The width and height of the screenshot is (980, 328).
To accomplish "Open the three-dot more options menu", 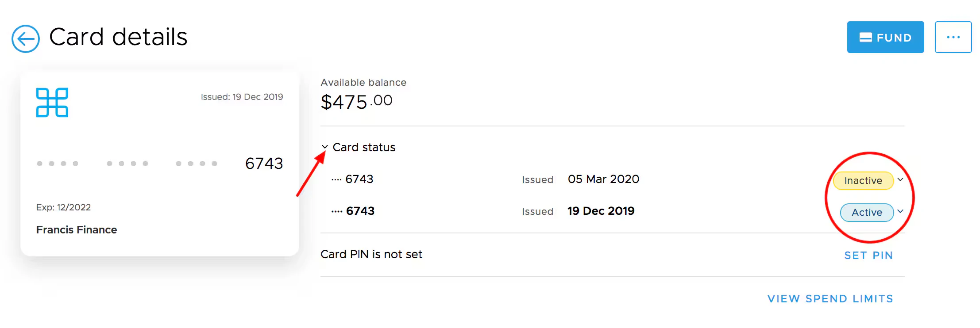I will [953, 37].
